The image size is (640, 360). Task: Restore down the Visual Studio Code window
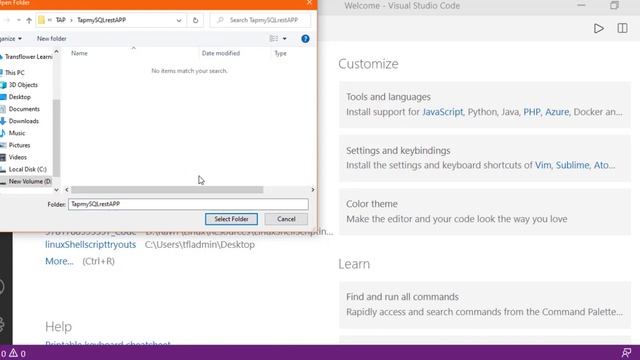click(614, 5)
